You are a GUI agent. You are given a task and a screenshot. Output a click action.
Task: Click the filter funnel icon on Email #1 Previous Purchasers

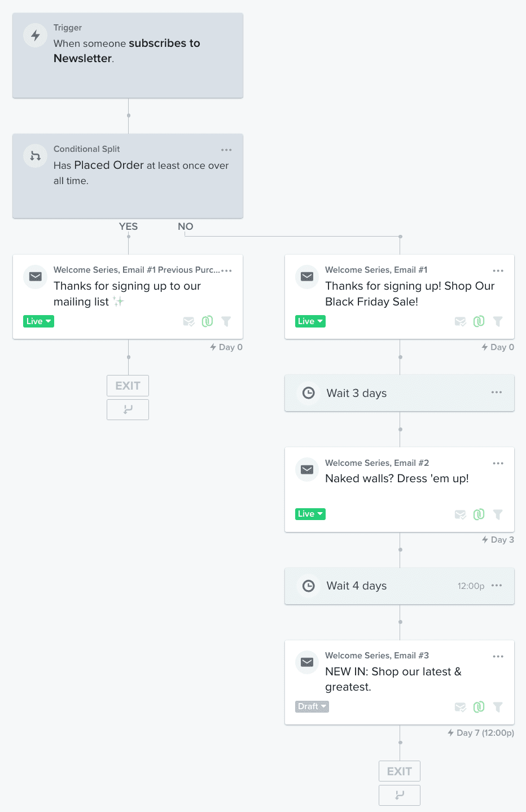(226, 321)
